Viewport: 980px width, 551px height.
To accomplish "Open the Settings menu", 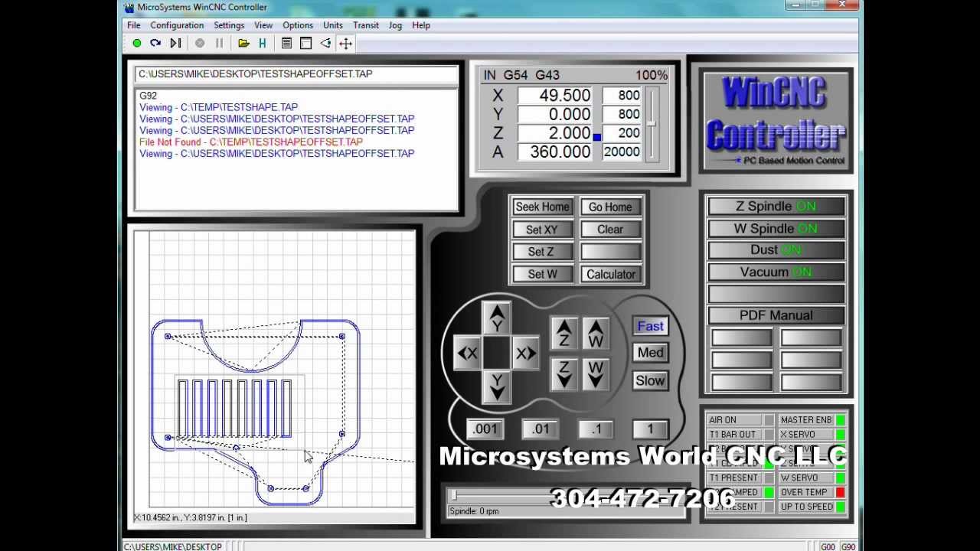I will pyautogui.click(x=229, y=25).
